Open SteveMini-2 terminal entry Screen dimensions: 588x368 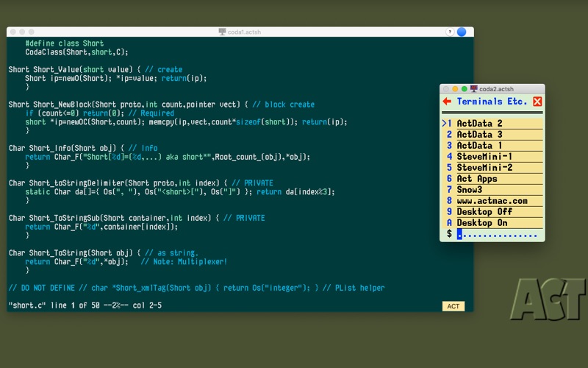[492, 168]
